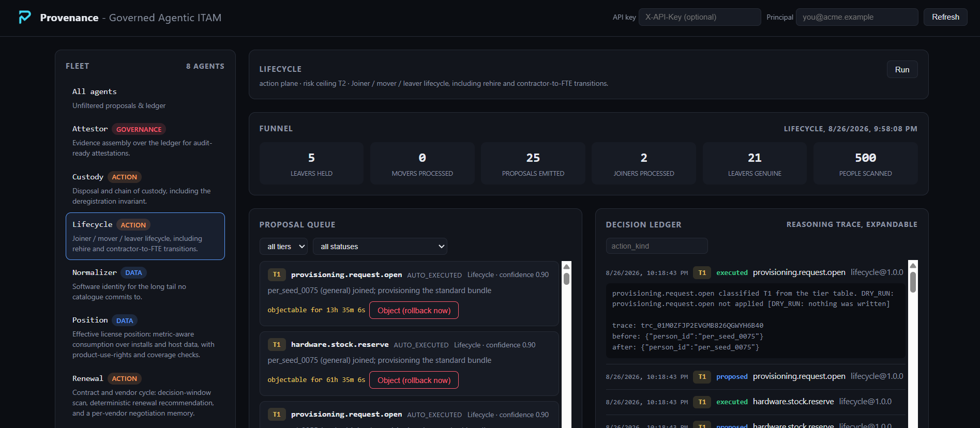The height and width of the screenshot is (428, 980).
Task: Focus the Principal email input field
Action: point(857,17)
